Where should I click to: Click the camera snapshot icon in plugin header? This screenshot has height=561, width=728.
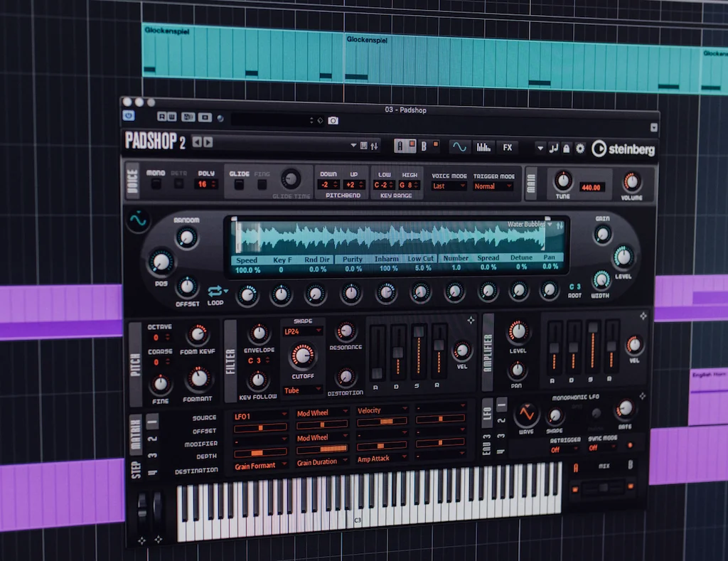pos(333,121)
